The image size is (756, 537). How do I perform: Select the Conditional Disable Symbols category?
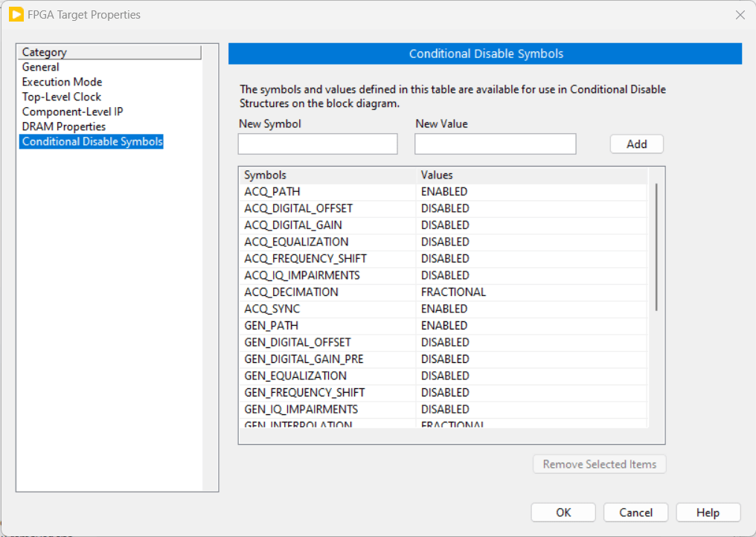pyautogui.click(x=92, y=141)
